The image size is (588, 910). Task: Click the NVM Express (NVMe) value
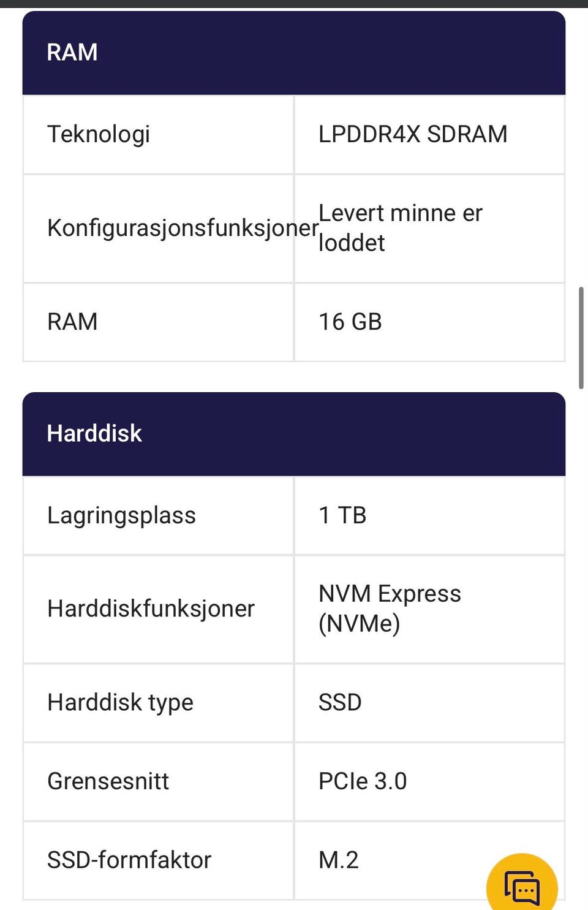click(x=390, y=609)
